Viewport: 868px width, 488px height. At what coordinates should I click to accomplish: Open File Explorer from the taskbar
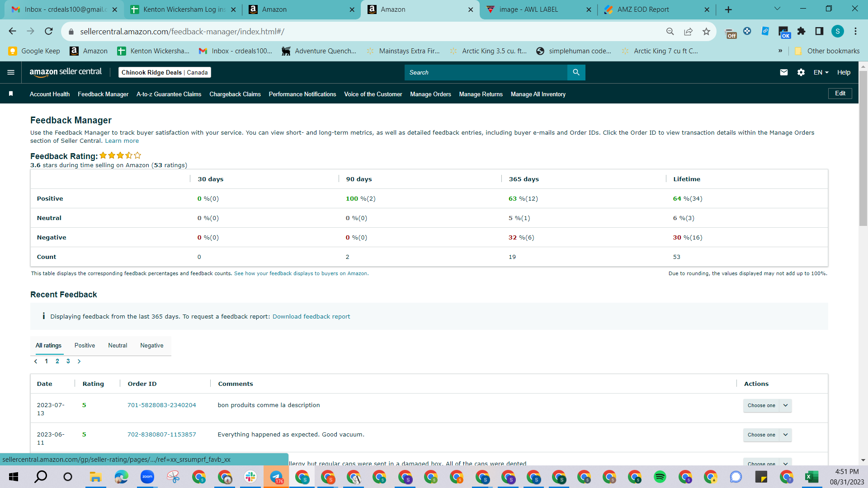click(x=95, y=477)
